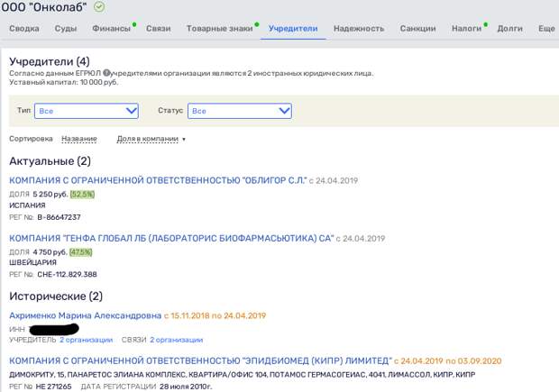Go to the Связи tab
The width and height of the screenshot is (559, 392).
pos(159,29)
